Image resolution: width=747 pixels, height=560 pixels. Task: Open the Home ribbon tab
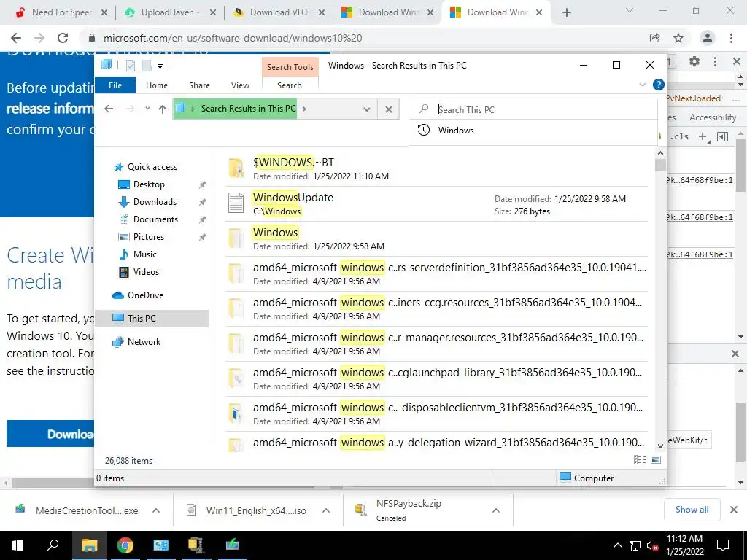click(x=157, y=85)
